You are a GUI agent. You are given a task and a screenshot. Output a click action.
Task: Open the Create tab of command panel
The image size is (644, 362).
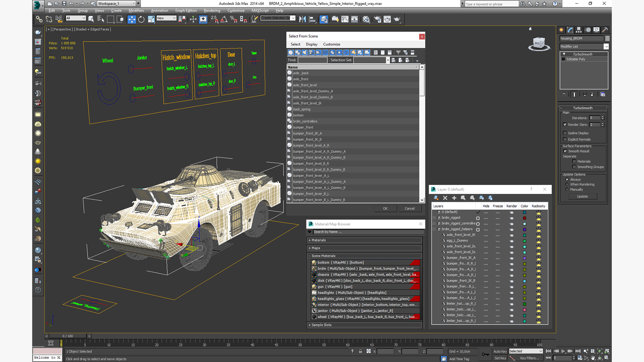tap(561, 30)
